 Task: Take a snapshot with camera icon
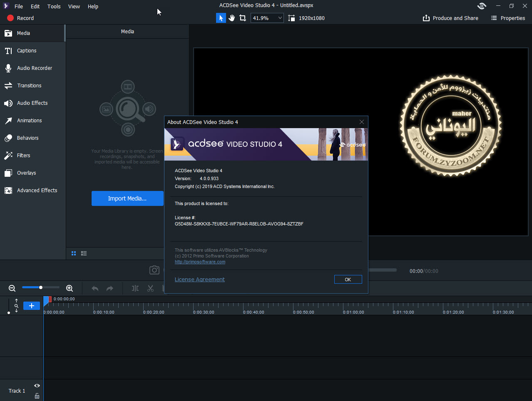(154, 270)
